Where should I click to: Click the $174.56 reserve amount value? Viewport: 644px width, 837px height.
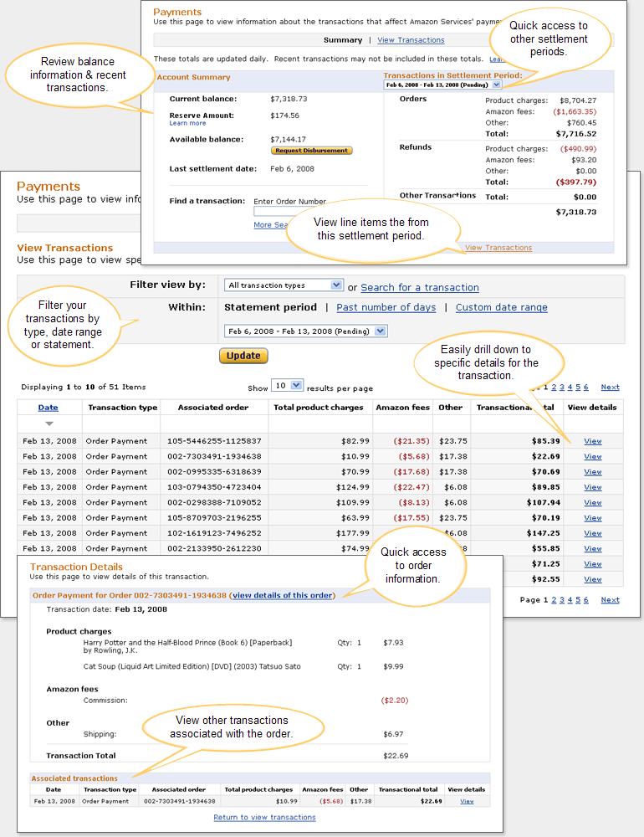285,116
